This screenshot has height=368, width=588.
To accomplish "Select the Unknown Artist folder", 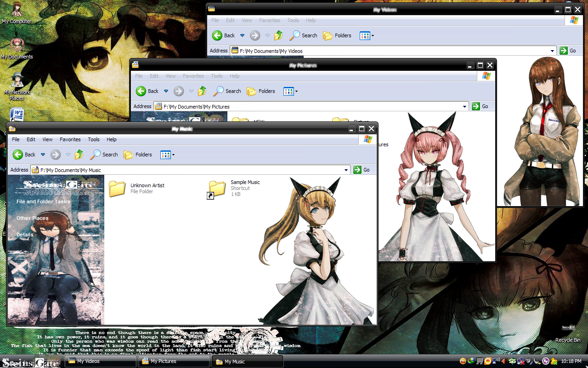I will click(118, 188).
